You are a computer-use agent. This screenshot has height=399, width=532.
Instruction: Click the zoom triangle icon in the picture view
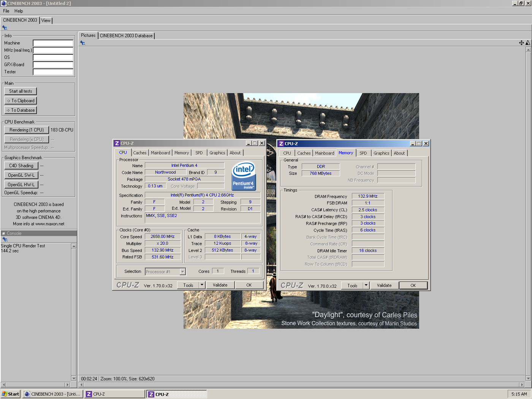(x=528, y=43)
